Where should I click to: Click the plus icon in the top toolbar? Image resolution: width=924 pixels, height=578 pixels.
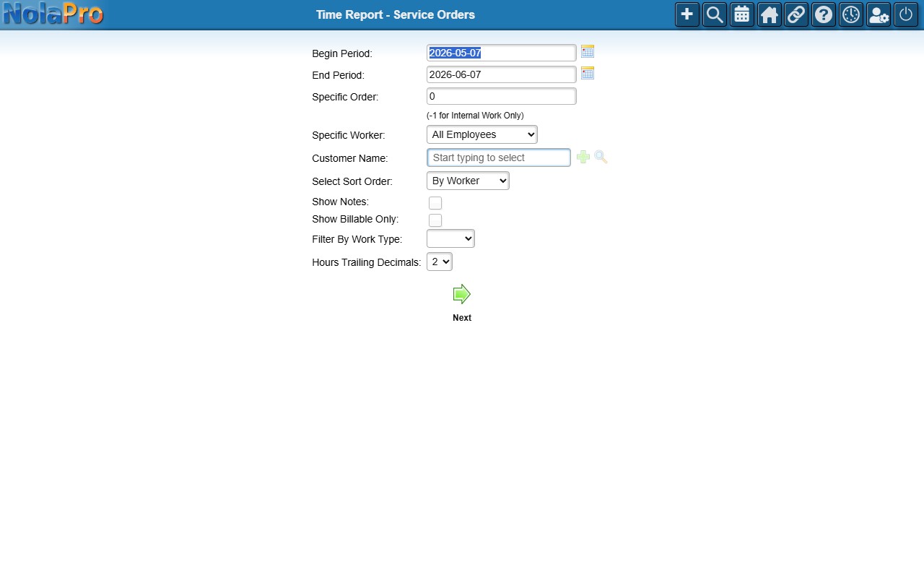pos(687,14)
